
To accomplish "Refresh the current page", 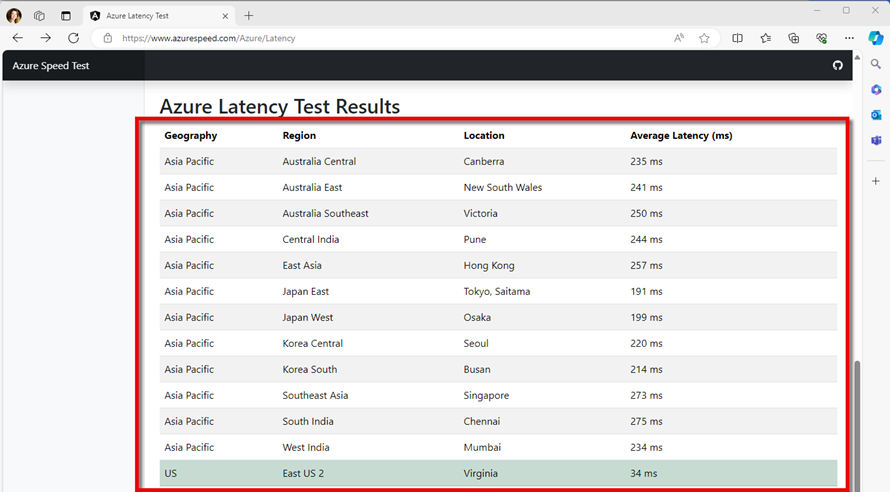I will coord(73,38).
